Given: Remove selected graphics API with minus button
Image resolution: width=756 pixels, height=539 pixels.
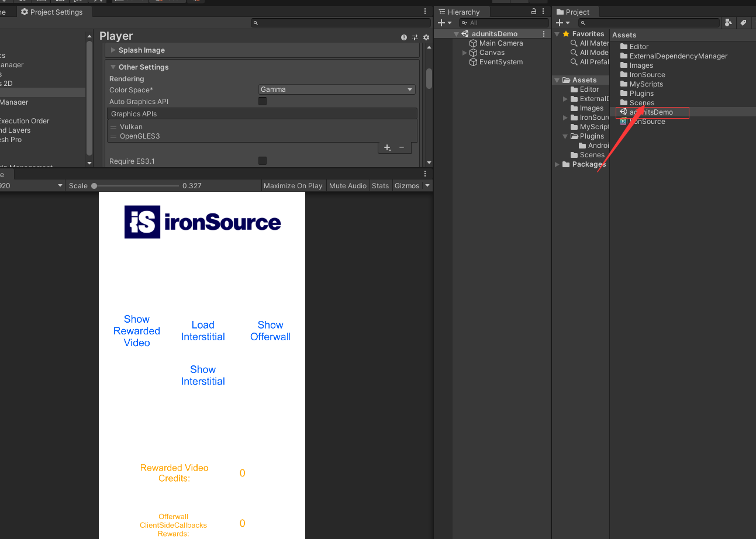Looking at the screenshot, I should (x=401, y=148).
